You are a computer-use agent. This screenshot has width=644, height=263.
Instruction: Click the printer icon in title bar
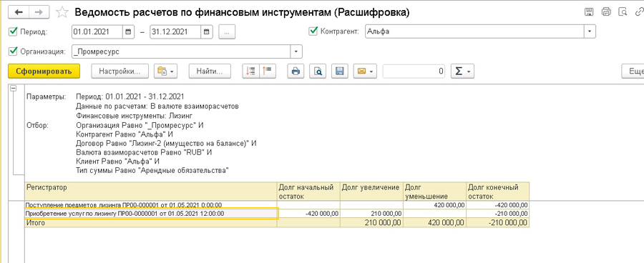pyautogui.click(x=606, y=12)
